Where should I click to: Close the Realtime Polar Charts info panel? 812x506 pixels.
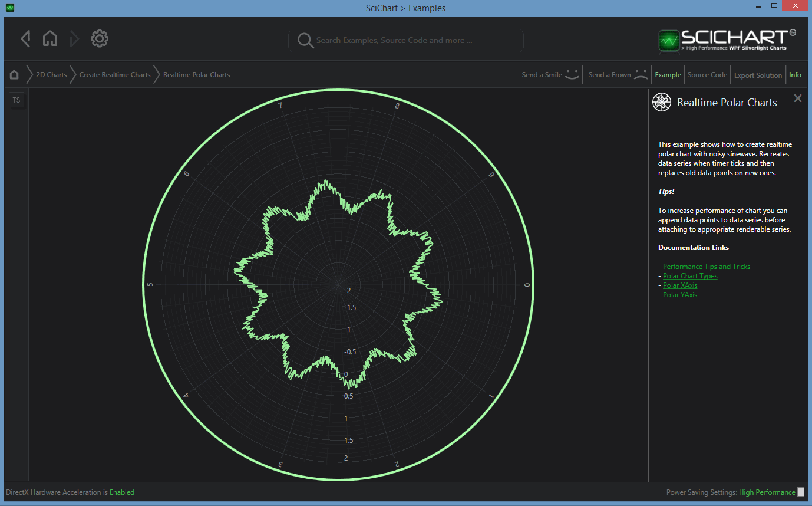(798, 98)
